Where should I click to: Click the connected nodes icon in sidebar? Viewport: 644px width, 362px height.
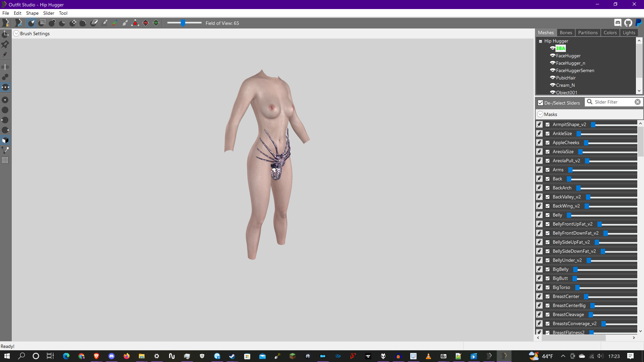[5, 150]
